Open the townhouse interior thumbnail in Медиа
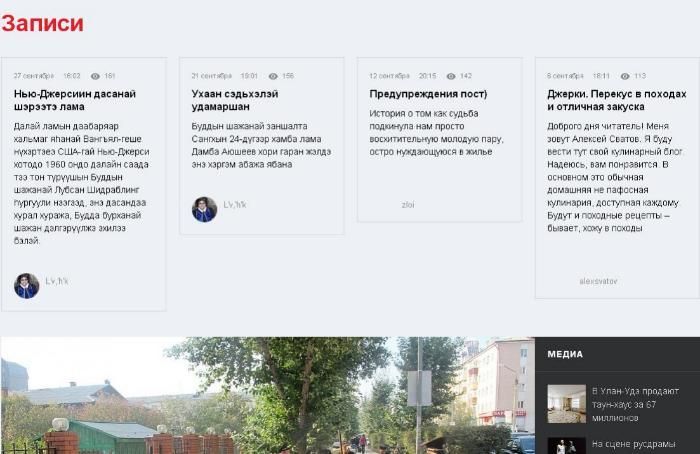The height and width of the screenshot is (454, 700). (x=567, y=404)
